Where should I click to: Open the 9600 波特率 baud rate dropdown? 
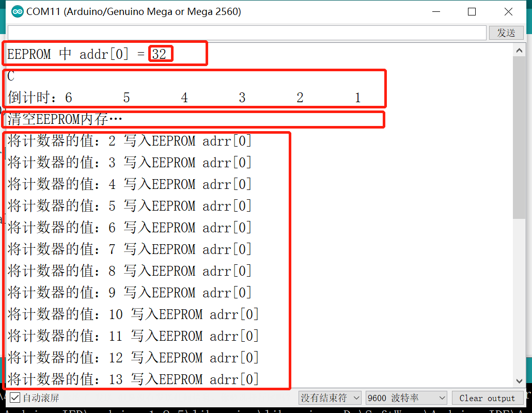tap(405, 398)
